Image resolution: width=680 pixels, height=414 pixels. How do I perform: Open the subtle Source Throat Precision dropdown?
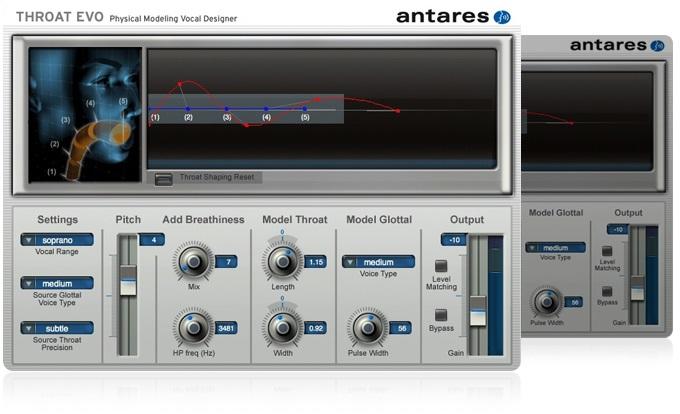(x=57, y=328)
